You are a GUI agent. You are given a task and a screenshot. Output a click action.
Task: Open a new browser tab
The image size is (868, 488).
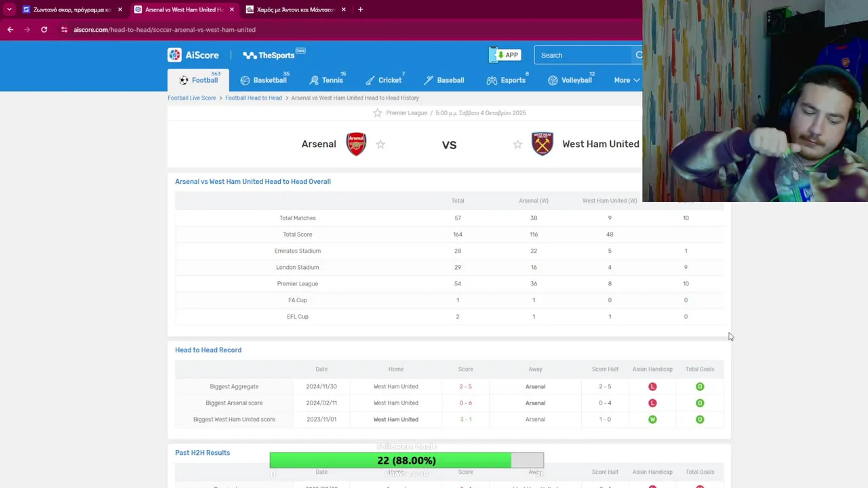tap(360, 9)
